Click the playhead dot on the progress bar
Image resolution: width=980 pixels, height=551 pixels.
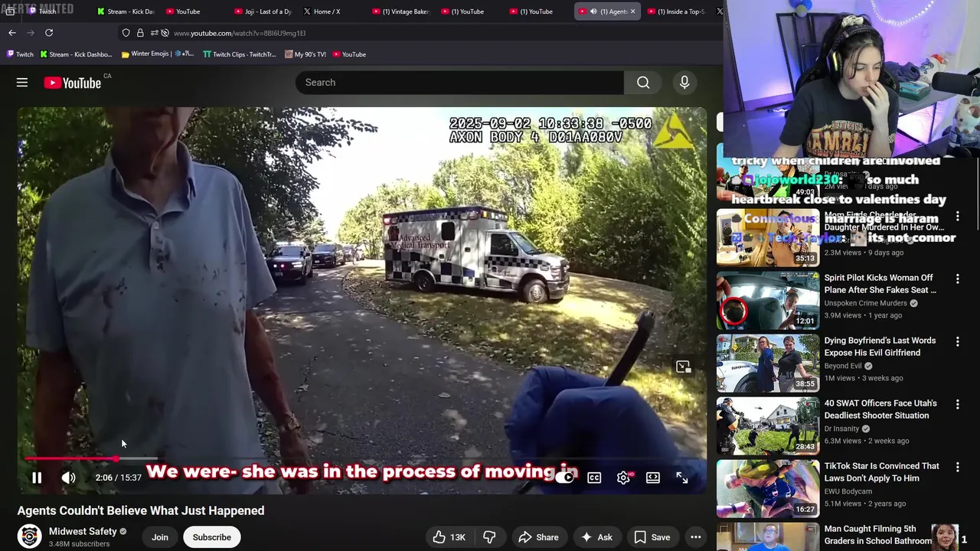116,459
